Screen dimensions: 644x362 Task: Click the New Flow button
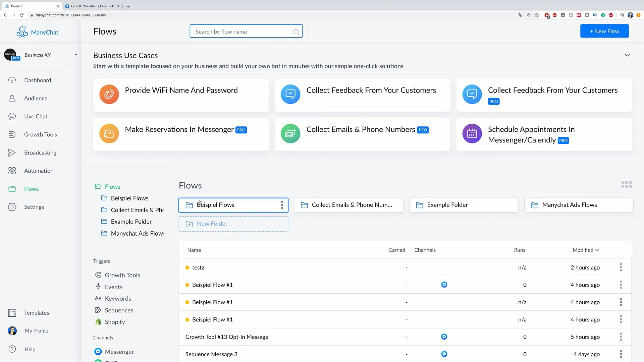pyautogui.click(x=604, y=31)
